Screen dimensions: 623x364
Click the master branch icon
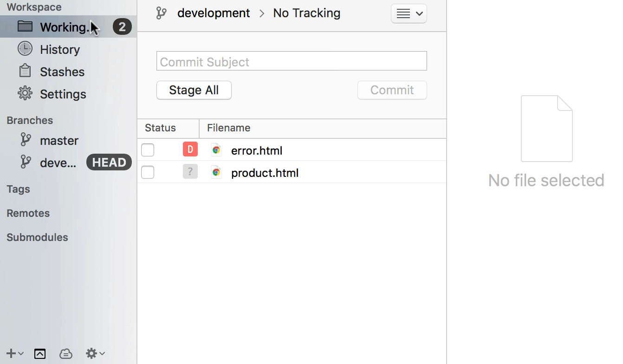click(x=26, y=140)
